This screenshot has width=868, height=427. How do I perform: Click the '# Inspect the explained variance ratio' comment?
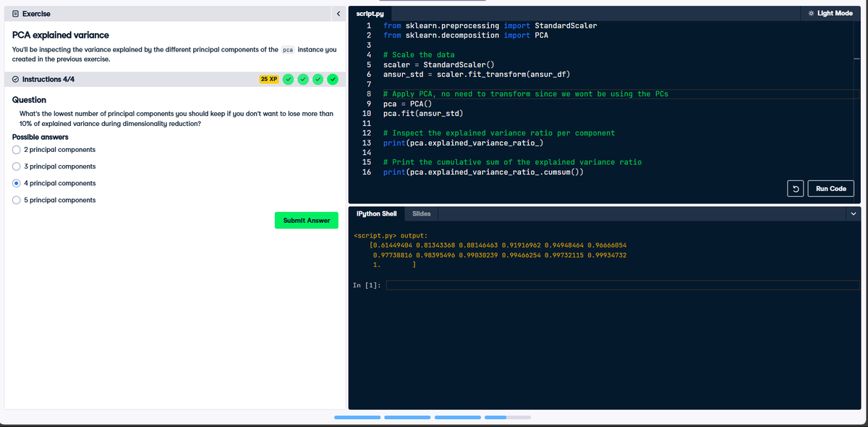(498, 133)
